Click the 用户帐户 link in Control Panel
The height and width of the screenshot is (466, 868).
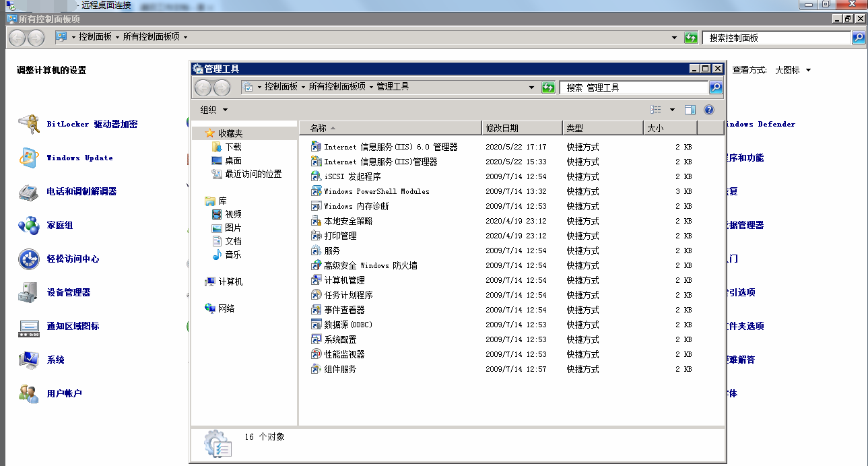pyautogui.click(x=64, y=393)
